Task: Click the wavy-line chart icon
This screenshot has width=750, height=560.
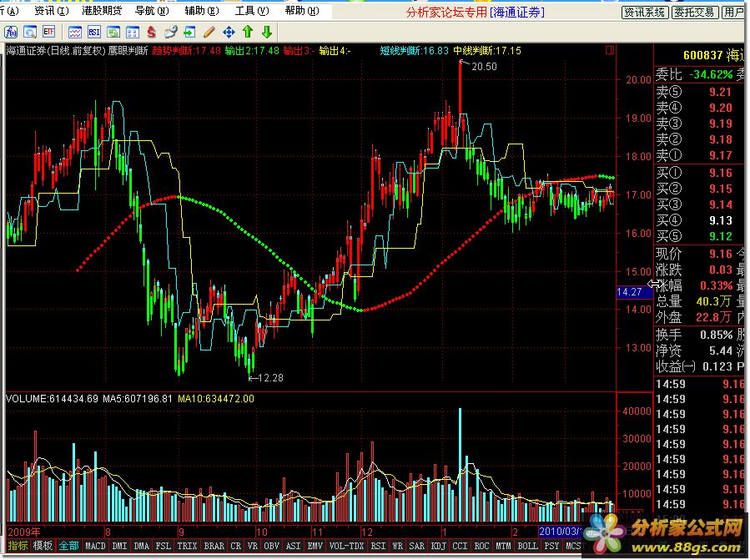Action: (x=74, y=32)
